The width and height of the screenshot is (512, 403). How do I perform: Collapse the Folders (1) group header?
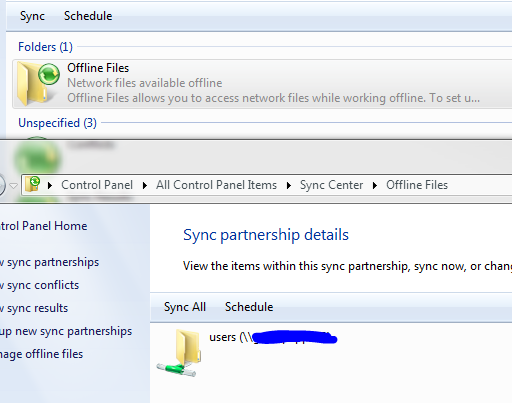tap(45, 47)
